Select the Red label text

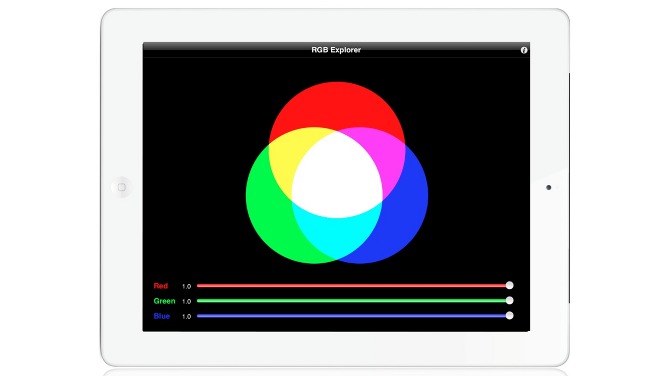(161, 286)
